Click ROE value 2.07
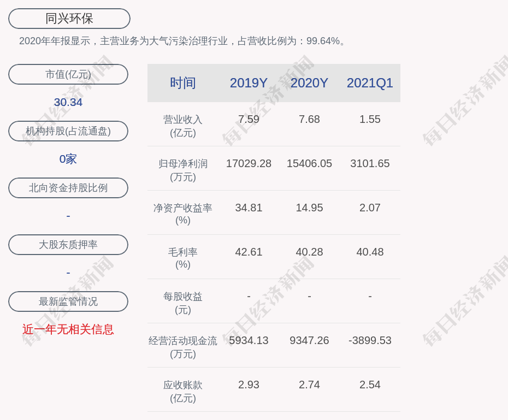 [x=370, y=208]
